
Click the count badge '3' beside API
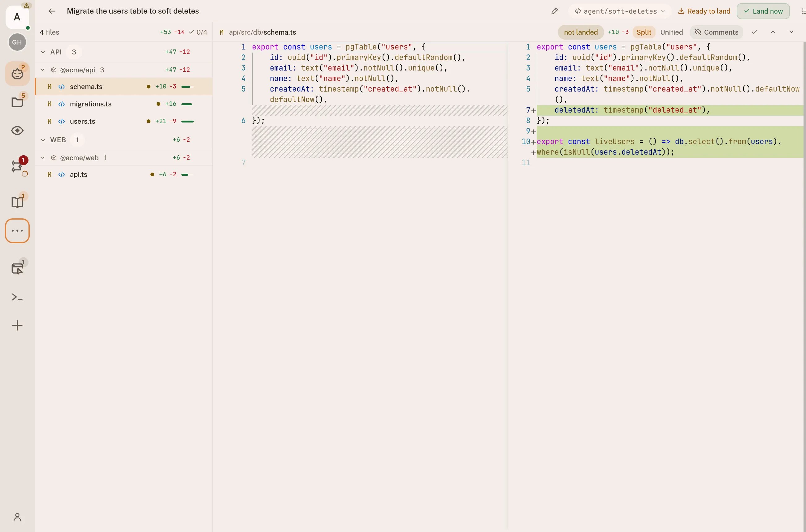pos(74,52)
